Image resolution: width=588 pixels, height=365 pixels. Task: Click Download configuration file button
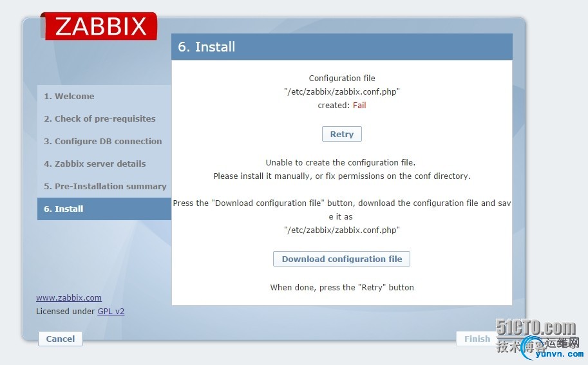point(341,259)
